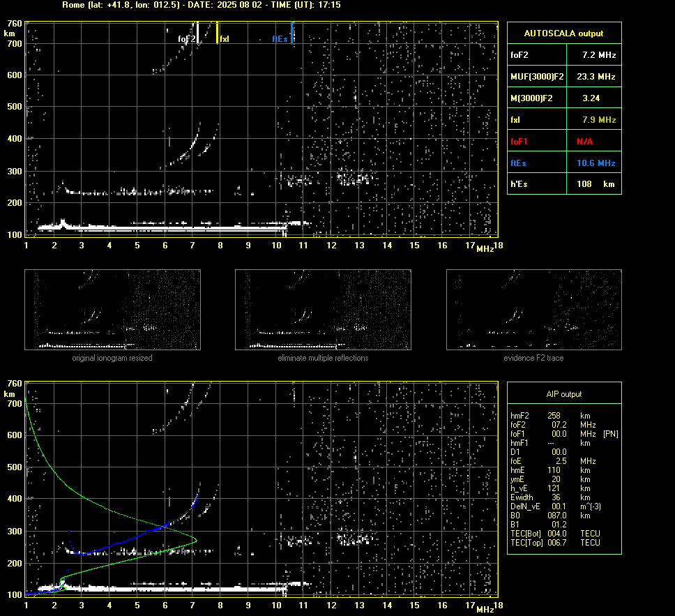
Task: Click the MUF(3000)F2 value 23.3 MHz
Action: click(x=596, y=77)
